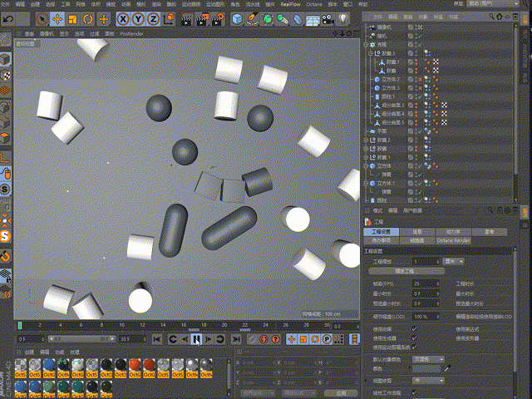Select the first red Octane material thumbnail
The width and height of the screenshot is (532, 399).
(x=135, y=368)
